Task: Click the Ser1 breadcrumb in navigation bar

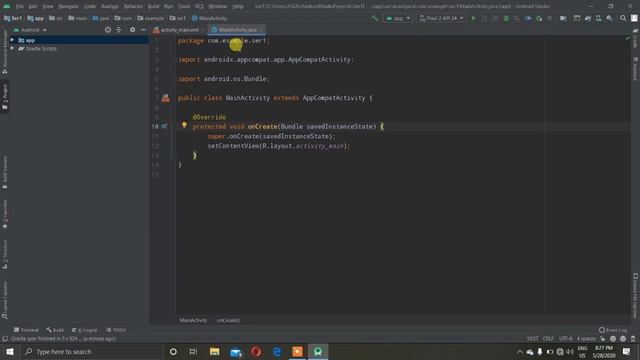Action: 13,18
